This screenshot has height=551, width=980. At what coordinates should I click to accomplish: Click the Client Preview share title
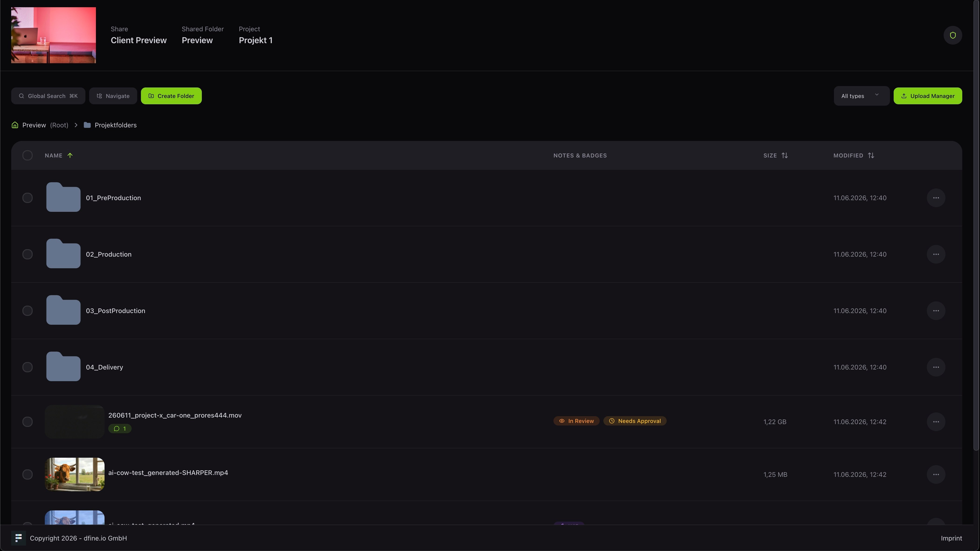[x=138, y=40]
